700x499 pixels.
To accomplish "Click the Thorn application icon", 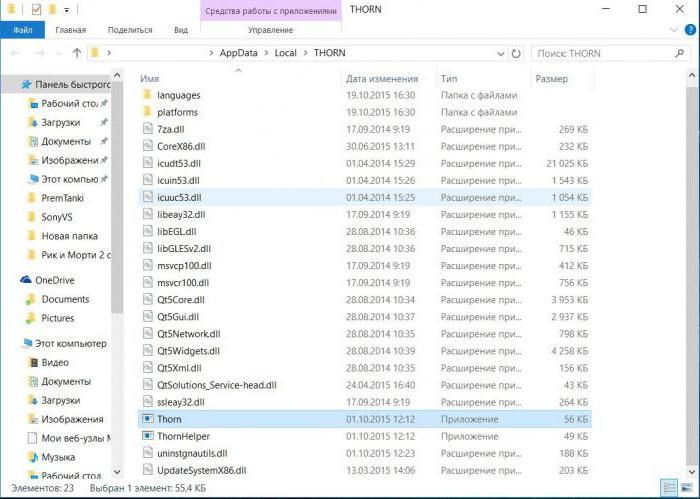I will click(x=148, y=419).
